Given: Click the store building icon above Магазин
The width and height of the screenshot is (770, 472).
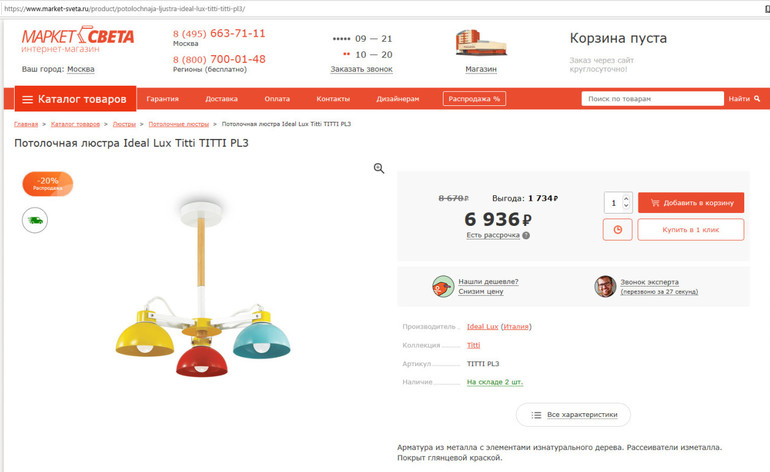Looking at the screenshot, I should pos(481,43).
